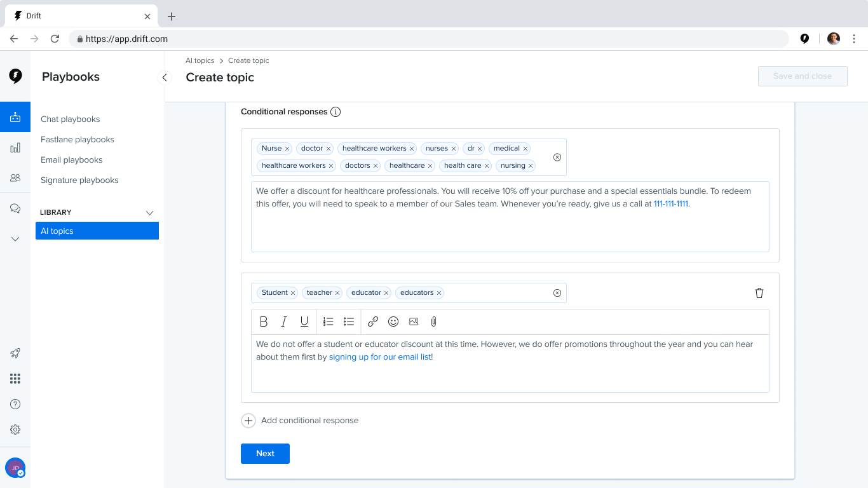Apply italic formatting in the editor
This screenshot has width=868, height=488.
(x=284, y=322)
